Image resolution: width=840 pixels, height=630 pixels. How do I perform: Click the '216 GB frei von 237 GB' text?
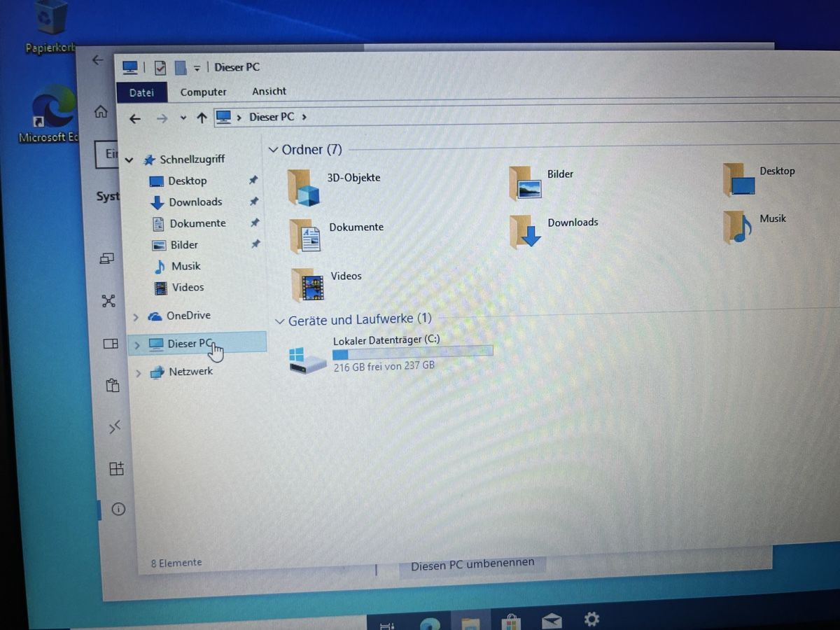384,366
